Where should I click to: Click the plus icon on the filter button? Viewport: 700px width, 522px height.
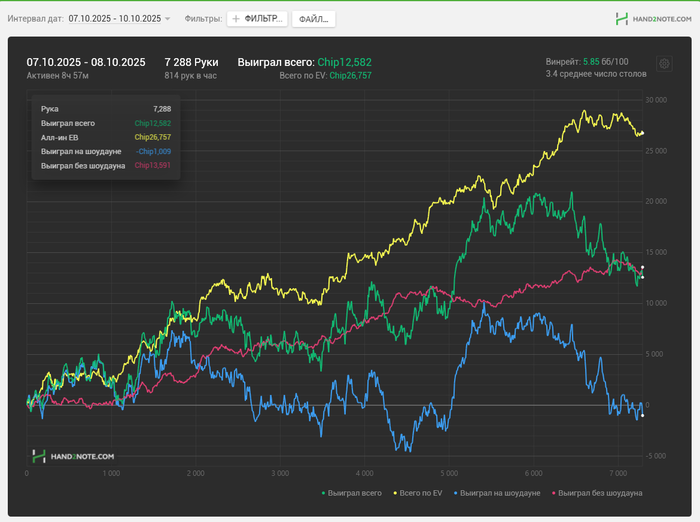point(236,19)
